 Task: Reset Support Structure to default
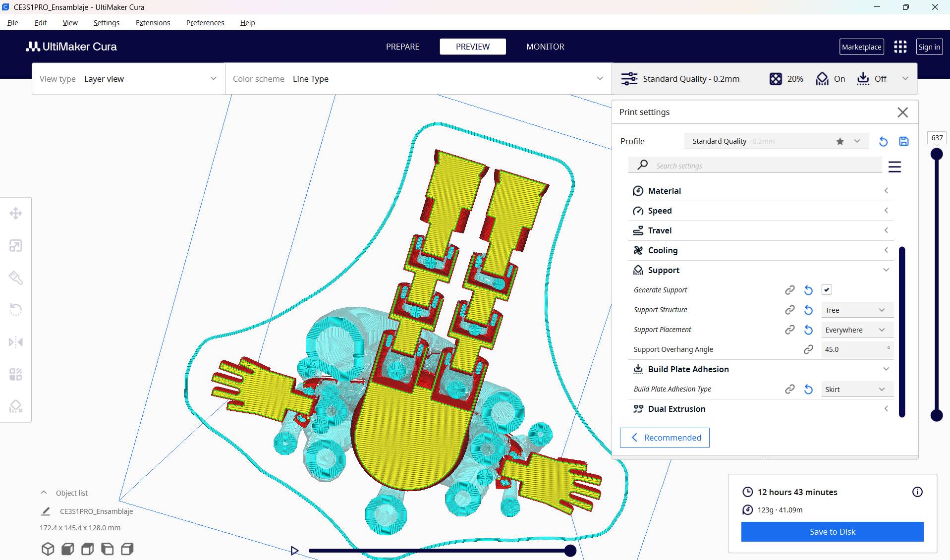click(808, 310)
